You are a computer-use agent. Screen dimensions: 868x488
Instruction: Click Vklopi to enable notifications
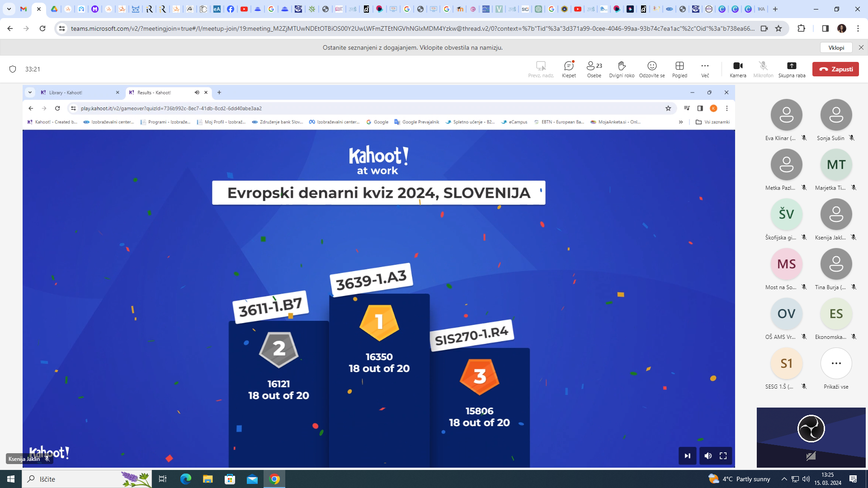[x=836, y=47]
